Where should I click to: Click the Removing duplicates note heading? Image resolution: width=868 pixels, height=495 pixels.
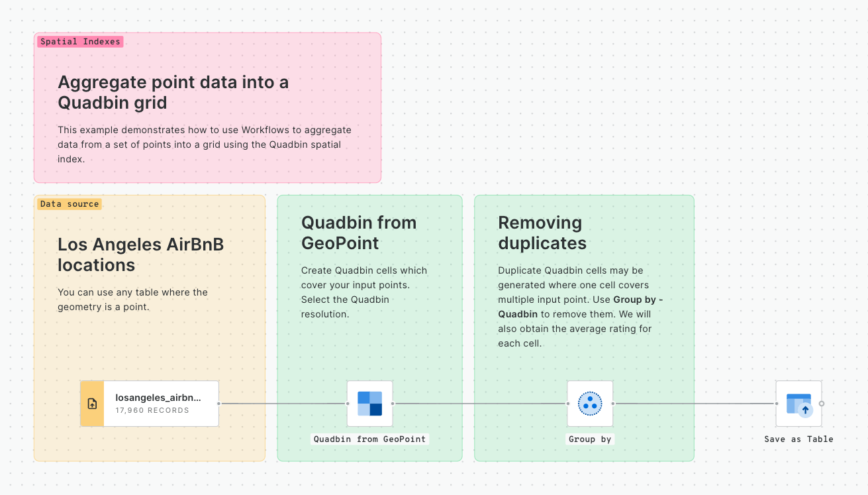[x=542, y=233]
